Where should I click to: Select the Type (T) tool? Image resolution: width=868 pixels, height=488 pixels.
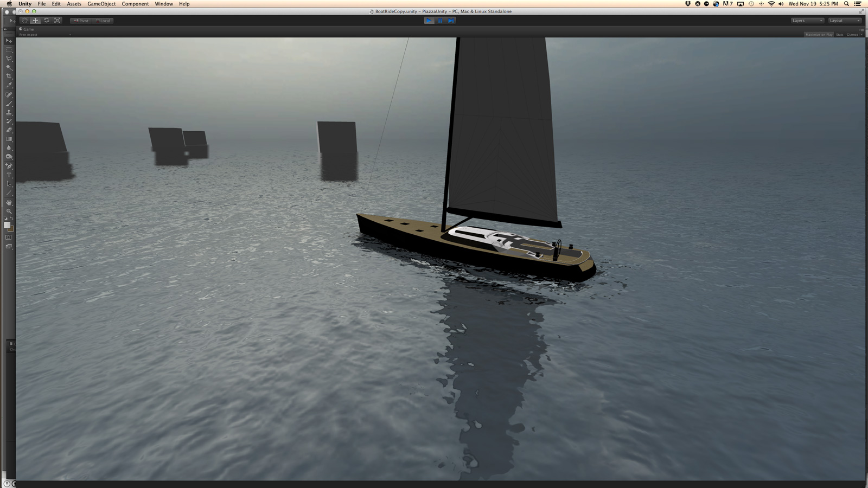(9, 175)
